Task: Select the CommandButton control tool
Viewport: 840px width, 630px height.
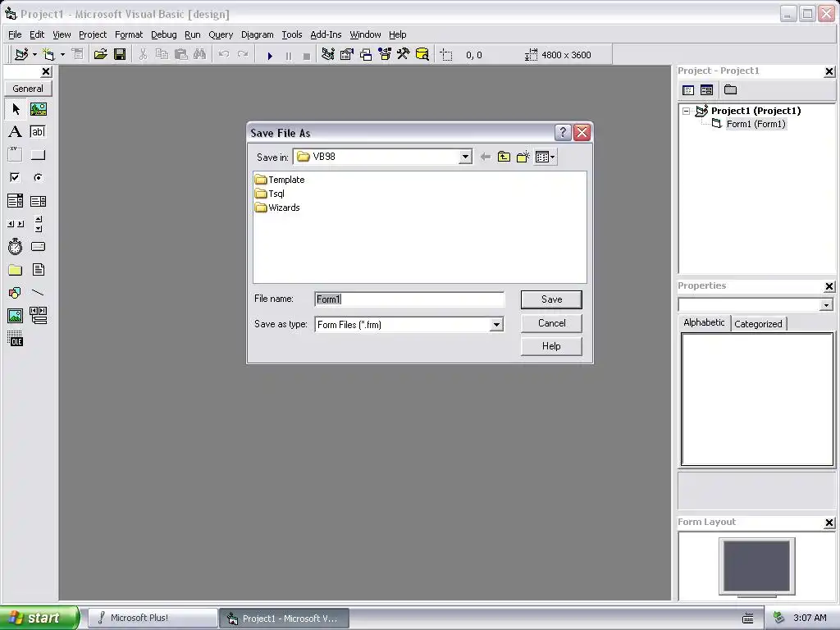Action: point(38,155)
